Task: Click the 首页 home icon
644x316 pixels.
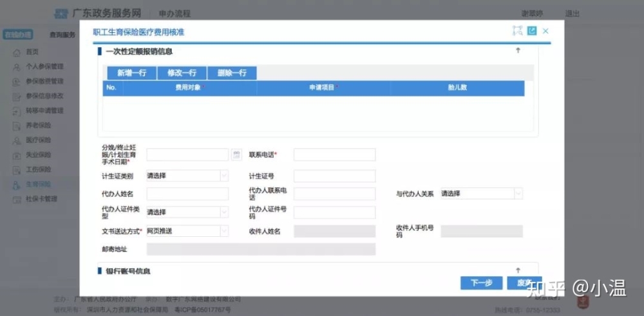Action: [x=17, y=53]
